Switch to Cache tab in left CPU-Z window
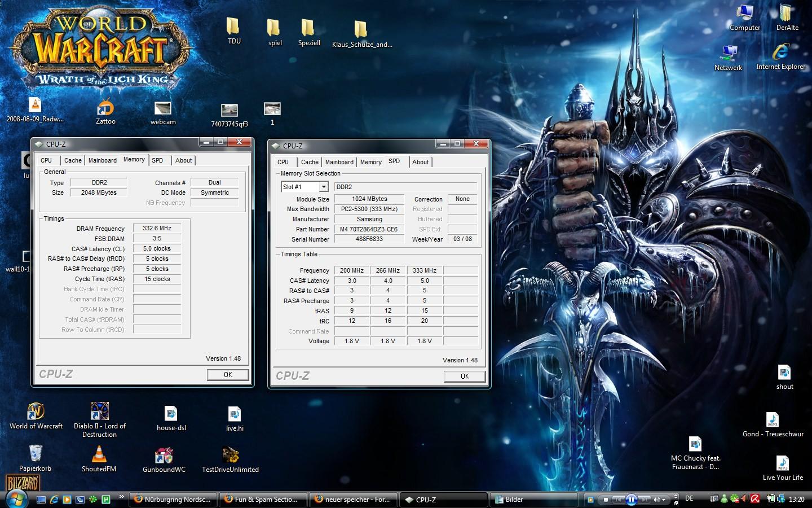The width and height of the screenshot is (812, 508). [73, 160]
